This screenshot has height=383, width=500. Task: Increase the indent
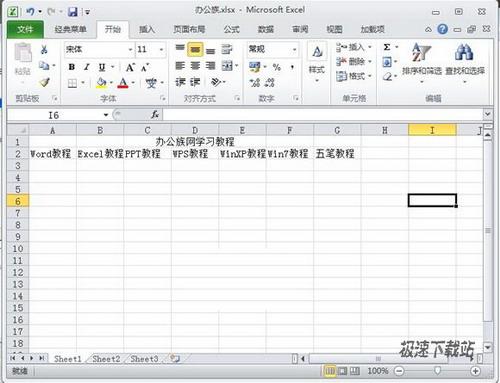tap(195, 82)
